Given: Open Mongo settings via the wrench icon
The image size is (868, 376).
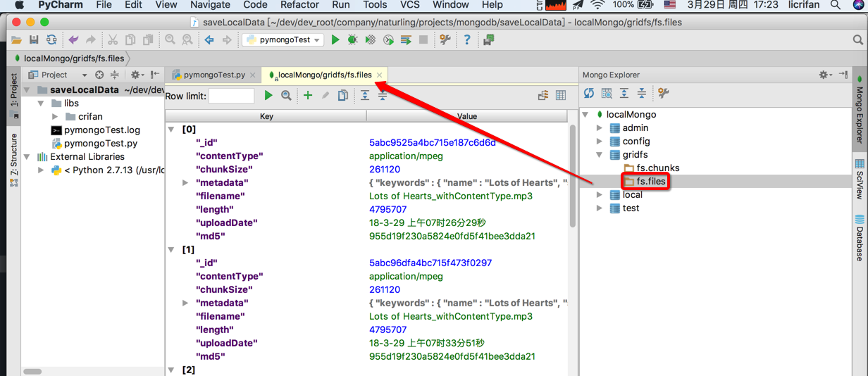Looking at the screenshot, I should click(x=663, y=93).
